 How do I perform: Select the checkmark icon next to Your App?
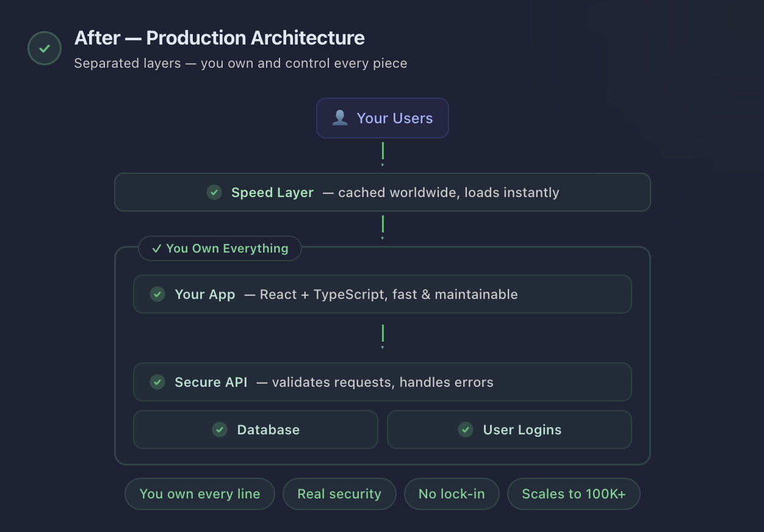tap(157, 294)
